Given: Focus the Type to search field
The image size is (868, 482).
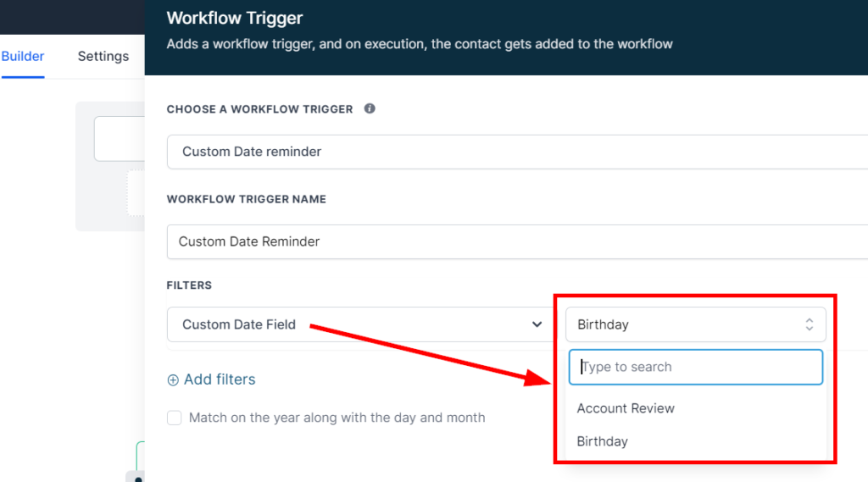Looking at the screenshot, I should point(696,367).
